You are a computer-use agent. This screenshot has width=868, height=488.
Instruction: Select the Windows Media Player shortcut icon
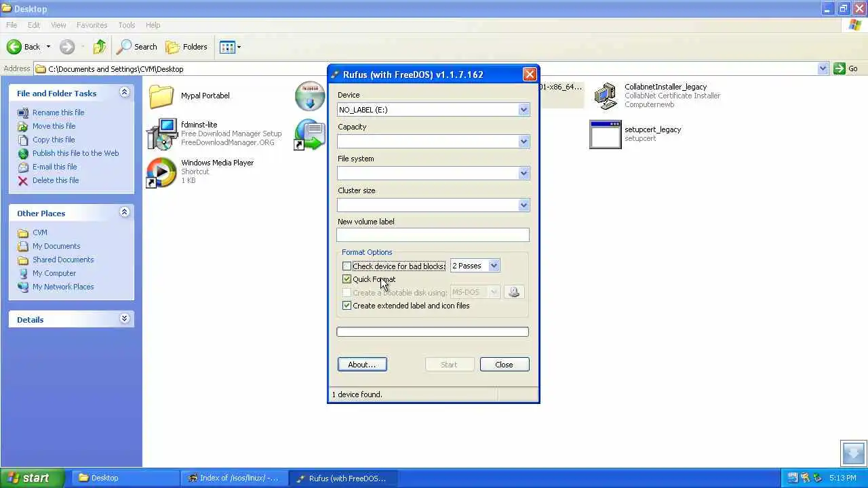[161, 172]
